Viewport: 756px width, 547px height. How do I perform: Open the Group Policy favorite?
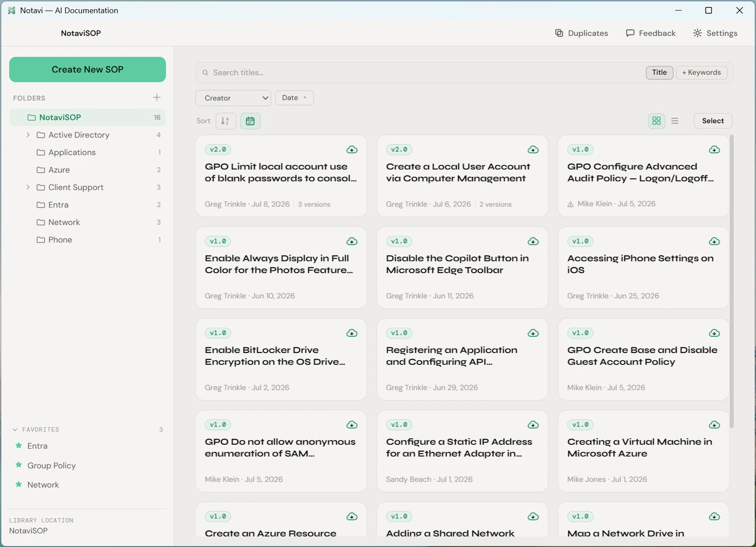(x=51, y=466)
